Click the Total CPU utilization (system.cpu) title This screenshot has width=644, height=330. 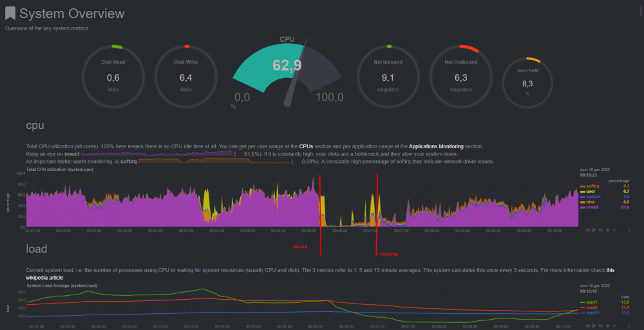point(59,170)
